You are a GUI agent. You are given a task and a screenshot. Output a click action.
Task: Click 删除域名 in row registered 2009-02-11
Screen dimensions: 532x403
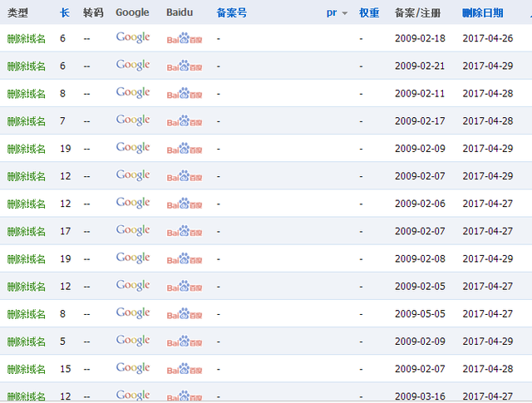(x=26, y=94)
